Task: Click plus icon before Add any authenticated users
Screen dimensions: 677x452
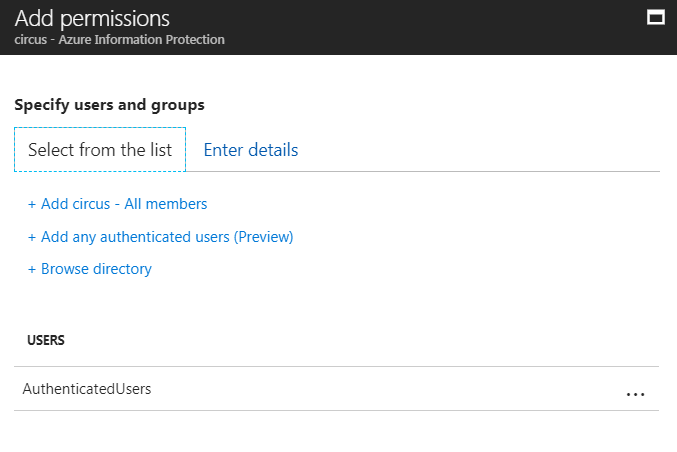Action: [32, 237]
